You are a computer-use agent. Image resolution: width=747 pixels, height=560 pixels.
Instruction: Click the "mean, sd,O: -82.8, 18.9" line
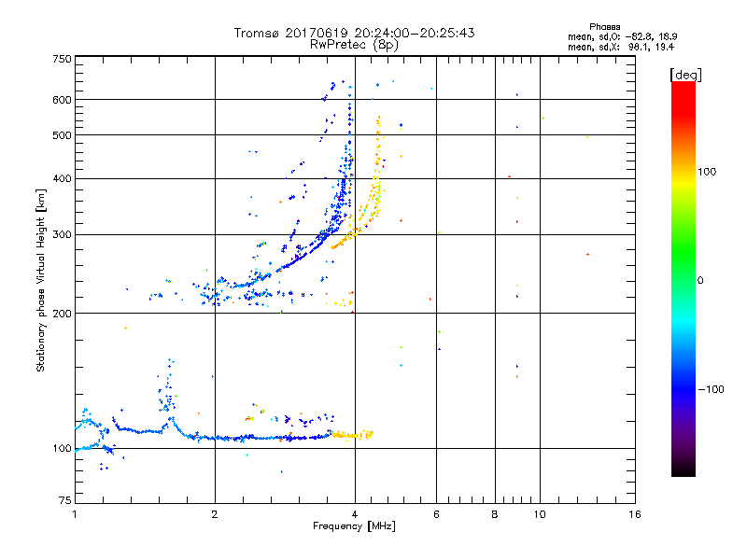point(622,36)
